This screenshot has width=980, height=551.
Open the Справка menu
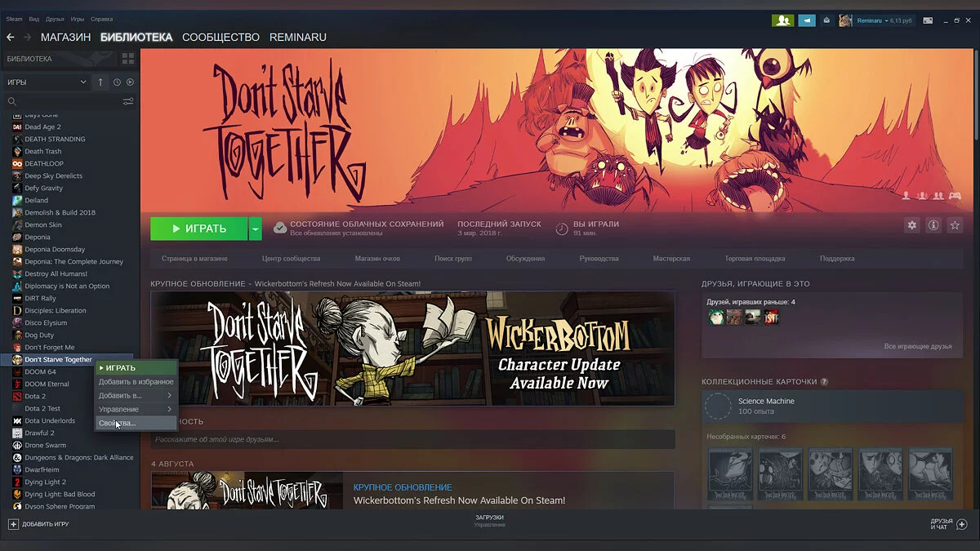coord(102,19)
